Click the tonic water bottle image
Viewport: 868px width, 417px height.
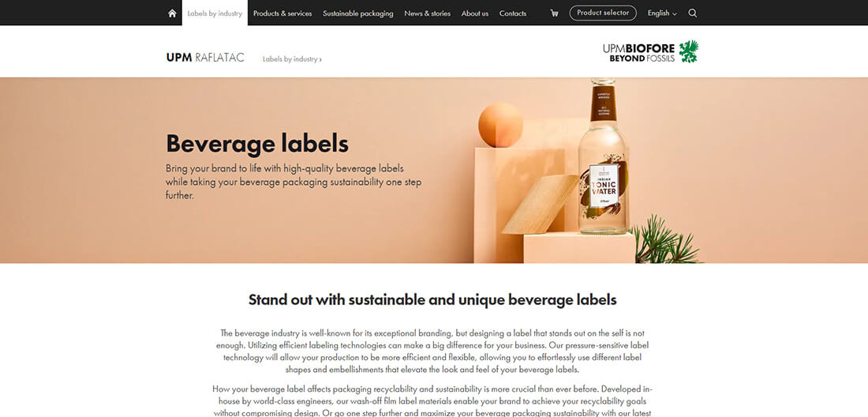click(603, 156)
